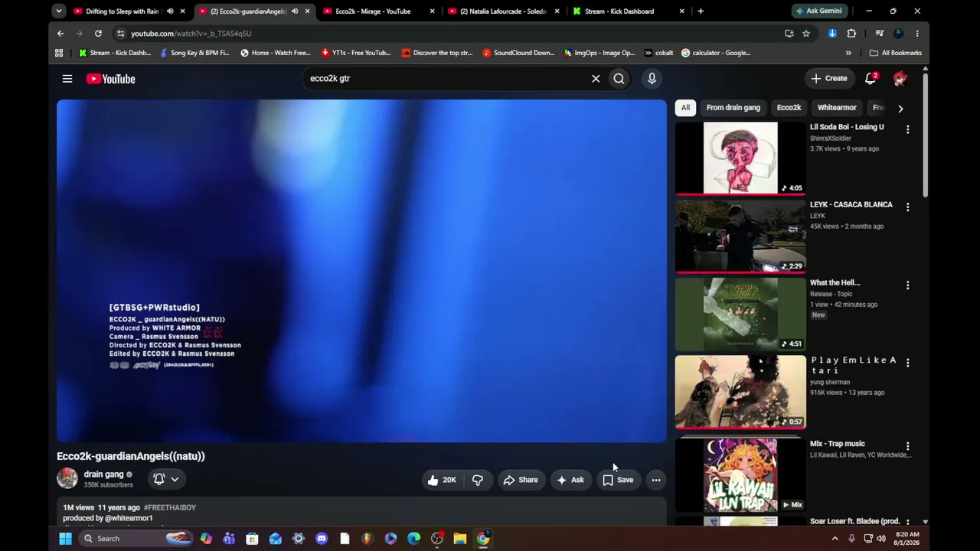Open options for Mix - Trap music
Viewport: 980px width, 551px height.
(907, 446)
